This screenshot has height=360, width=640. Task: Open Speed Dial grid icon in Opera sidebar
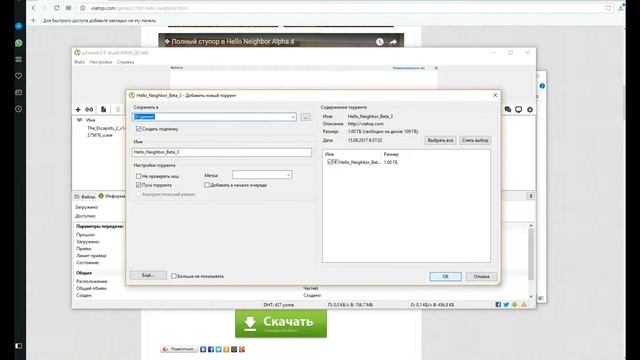click(x=18, y=60)
